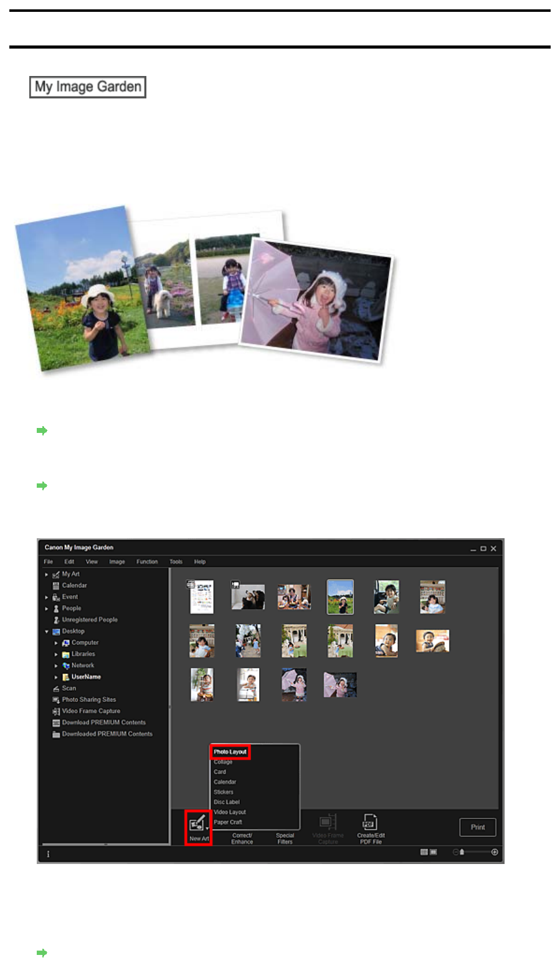Open the Edit menu
Image resolution: width=560 pixels, height=978 pixels.
pyautogui.click(x=69, y=561)
